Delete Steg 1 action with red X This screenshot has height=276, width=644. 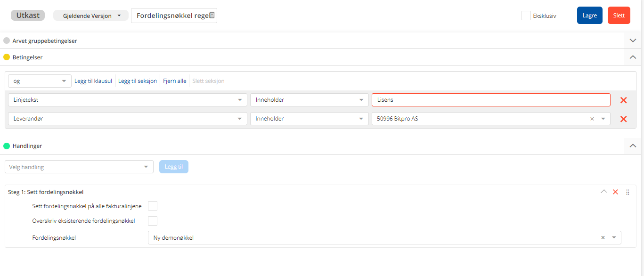(615, 192)
